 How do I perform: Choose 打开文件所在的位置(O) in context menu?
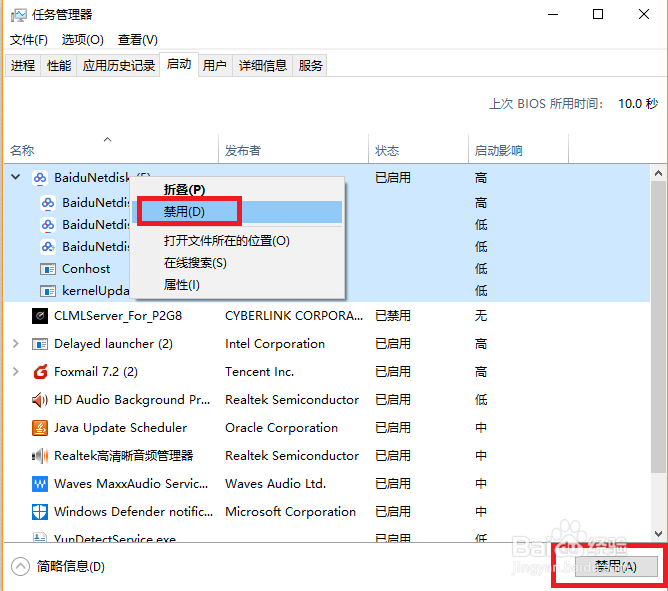tap(237, 241)
